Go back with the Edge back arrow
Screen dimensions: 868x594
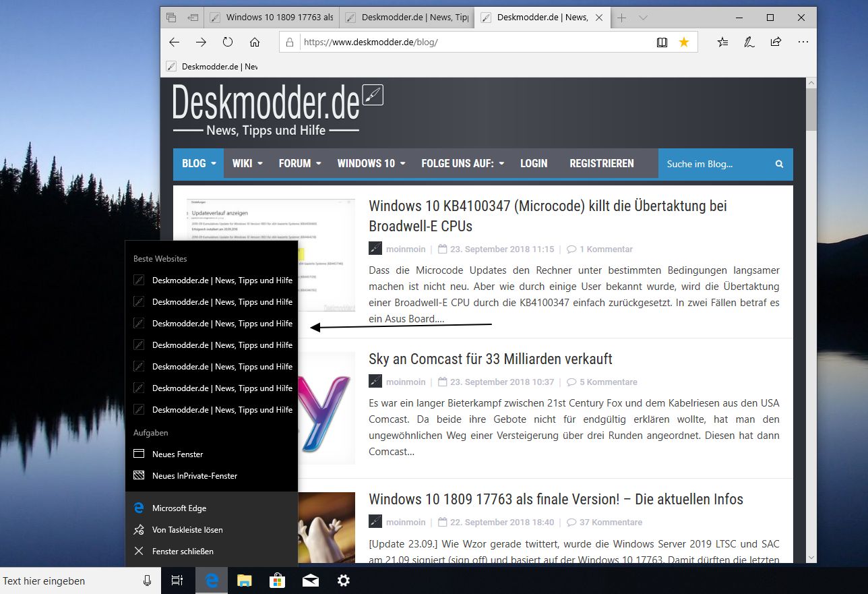[x=174, y=42]
